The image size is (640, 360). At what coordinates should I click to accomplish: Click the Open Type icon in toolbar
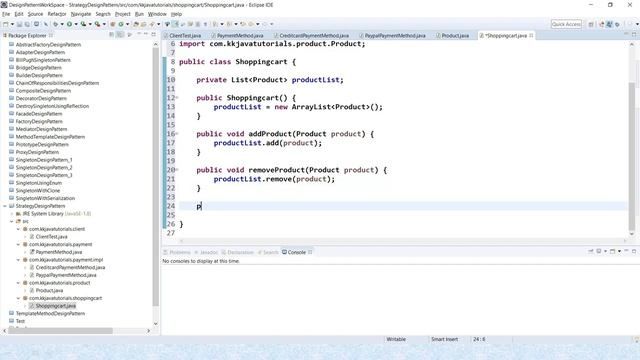point(135,24)
